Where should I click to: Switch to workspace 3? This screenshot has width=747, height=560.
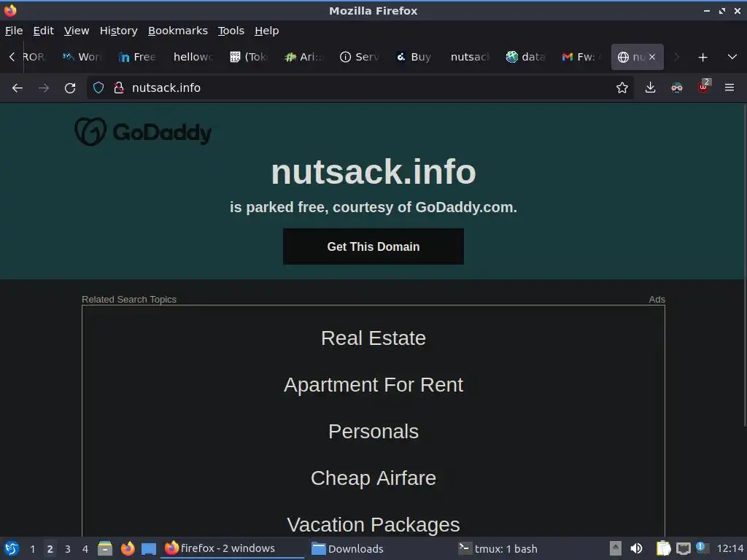68,549
